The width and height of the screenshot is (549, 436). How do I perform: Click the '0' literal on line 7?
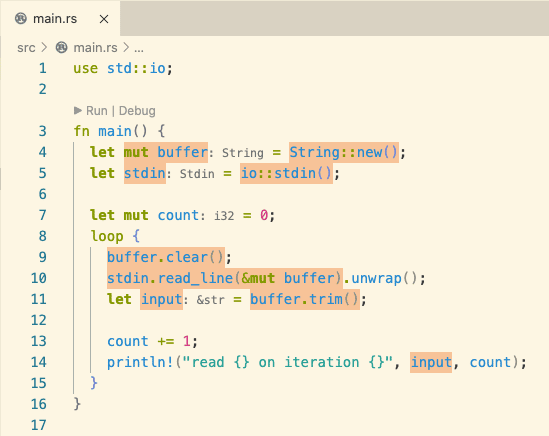click(264, 215)
